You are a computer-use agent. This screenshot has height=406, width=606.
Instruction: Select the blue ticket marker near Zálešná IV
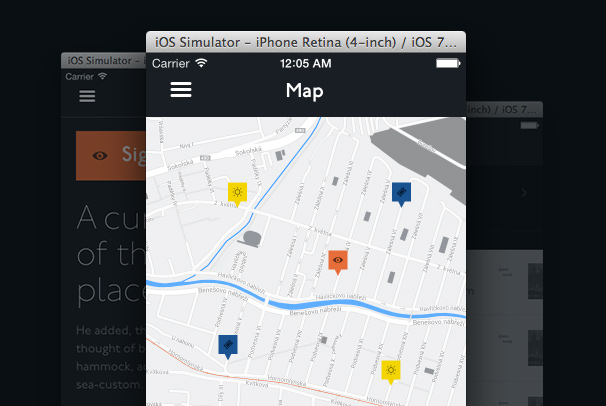401,191
